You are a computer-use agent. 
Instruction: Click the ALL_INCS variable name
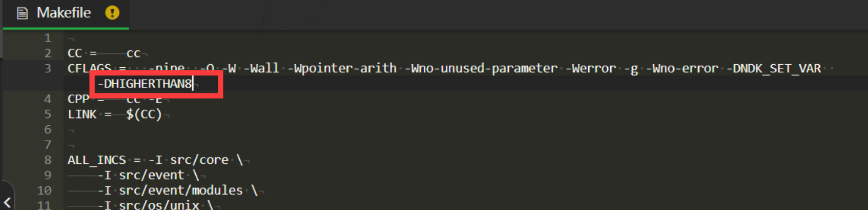97,160
